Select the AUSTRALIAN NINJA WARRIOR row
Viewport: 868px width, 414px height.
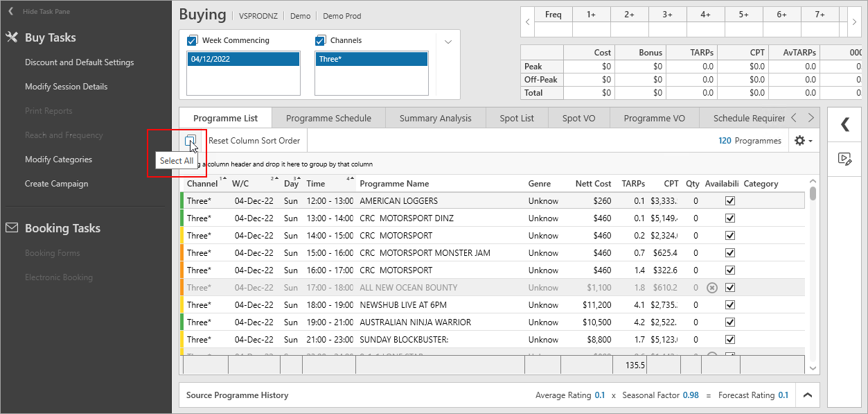pyautogui.click(x=493, y=322)
